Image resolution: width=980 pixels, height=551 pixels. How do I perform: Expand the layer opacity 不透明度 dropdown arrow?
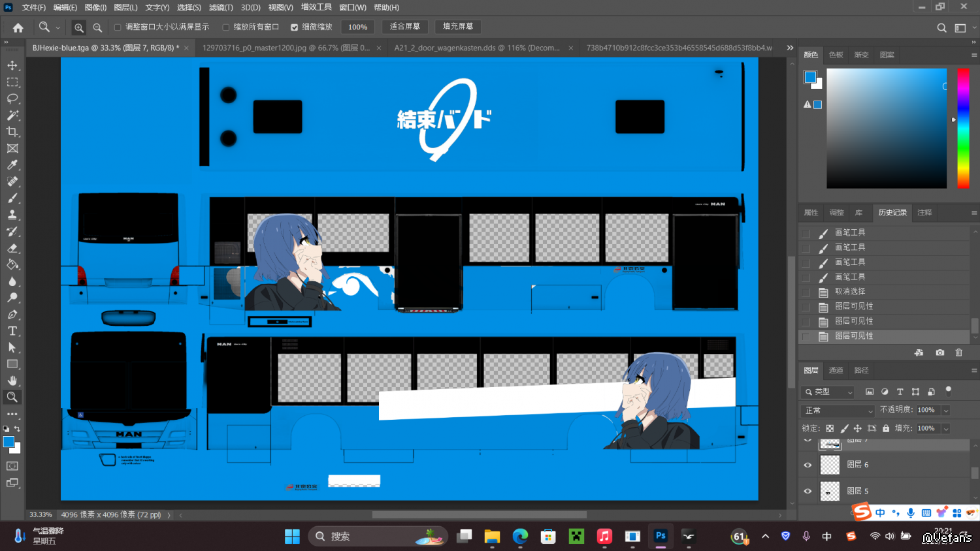coord(945,410)
